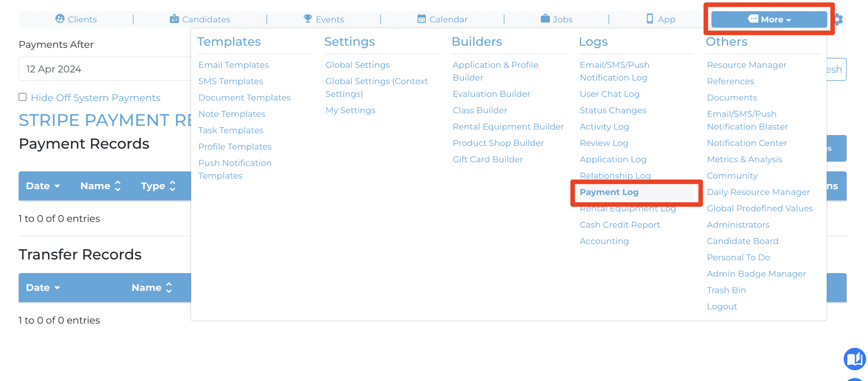Click the Clients smiley icon

(x=60, y=19)
